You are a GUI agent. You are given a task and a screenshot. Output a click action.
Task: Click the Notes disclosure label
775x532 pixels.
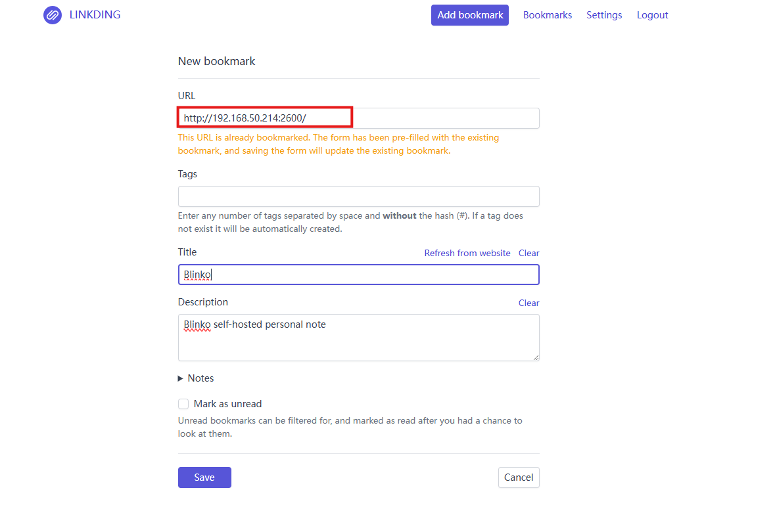[200, 378]
